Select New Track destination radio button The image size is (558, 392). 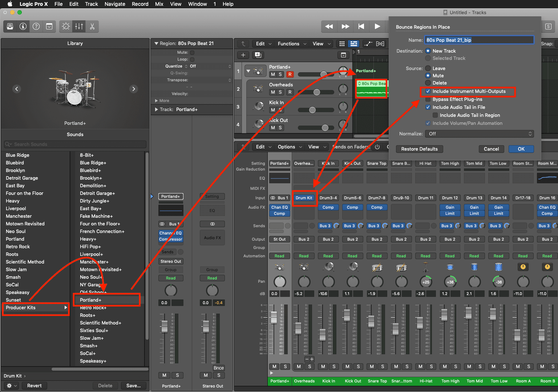click(x=428, y=51)
